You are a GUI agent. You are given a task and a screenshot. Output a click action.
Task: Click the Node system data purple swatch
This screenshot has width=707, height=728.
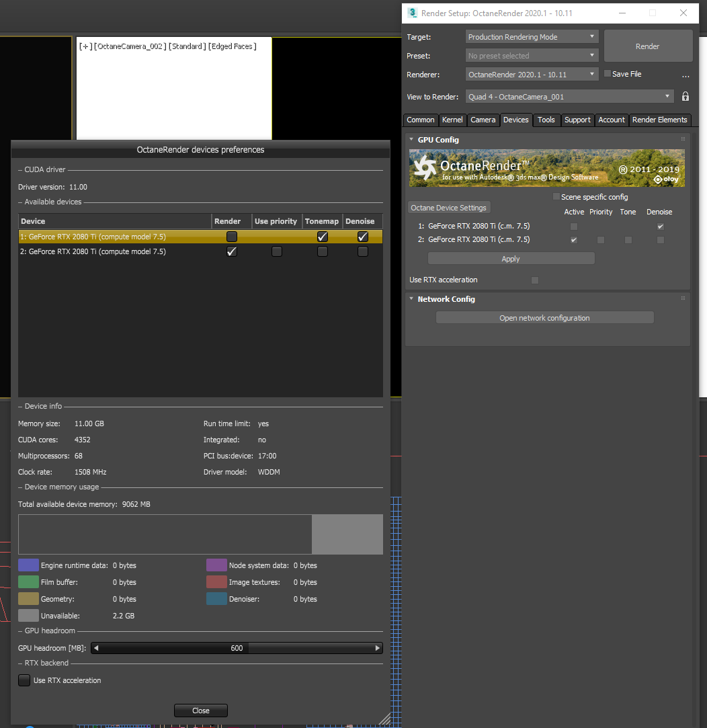[x=216, y=565]
